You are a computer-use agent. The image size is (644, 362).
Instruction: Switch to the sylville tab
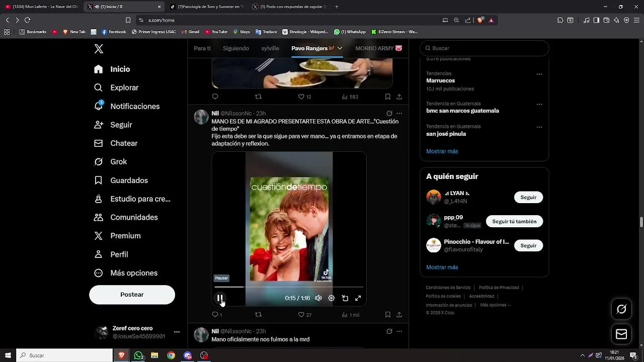click(x=270, y=48)
